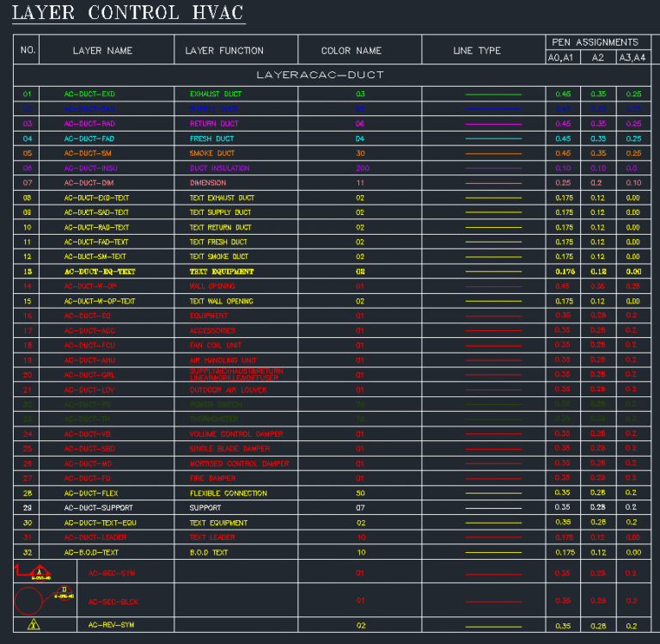Select the AC-DUCT-DIM layer name
Viewport: 660px width, 644px height.
89,183
